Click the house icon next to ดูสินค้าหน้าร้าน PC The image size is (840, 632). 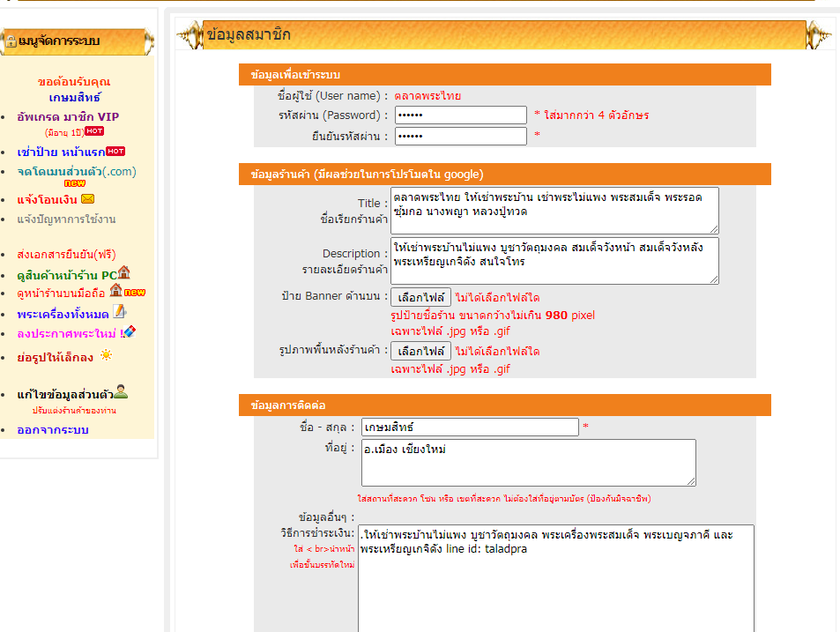123,272
